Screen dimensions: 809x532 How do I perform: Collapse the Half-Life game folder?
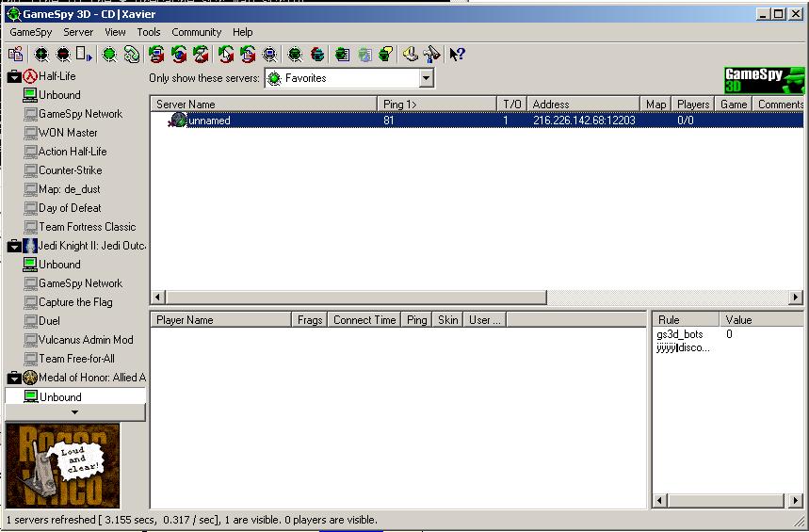(14, 76)
